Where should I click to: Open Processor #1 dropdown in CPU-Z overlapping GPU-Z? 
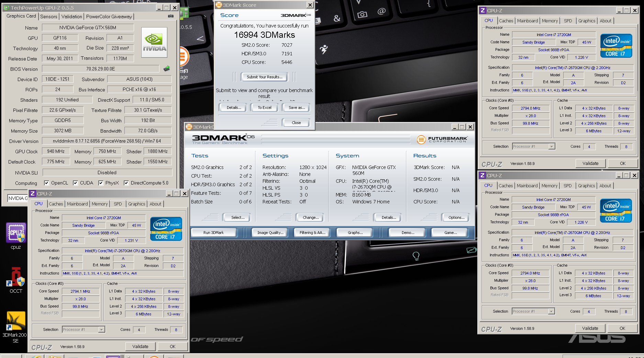pos(84,329)
